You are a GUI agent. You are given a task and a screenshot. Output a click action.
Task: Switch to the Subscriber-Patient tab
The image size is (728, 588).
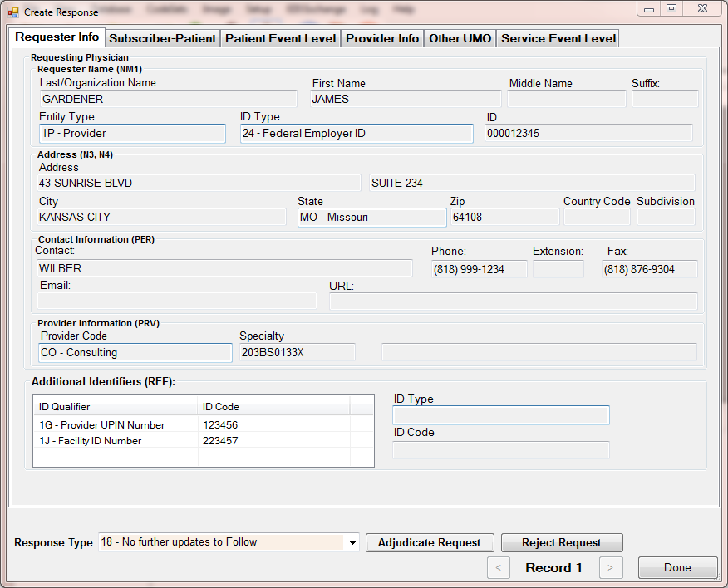tap(163, 38)
